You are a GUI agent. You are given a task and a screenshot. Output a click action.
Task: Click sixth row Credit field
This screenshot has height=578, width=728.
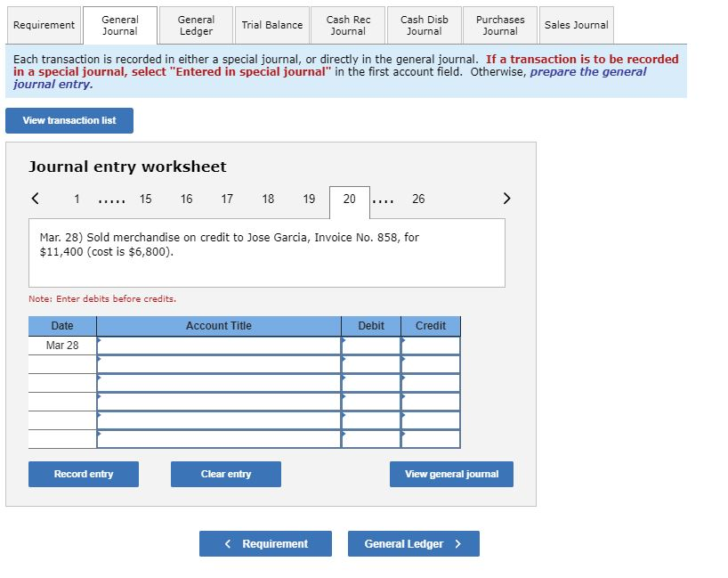[x=431, y=438]
